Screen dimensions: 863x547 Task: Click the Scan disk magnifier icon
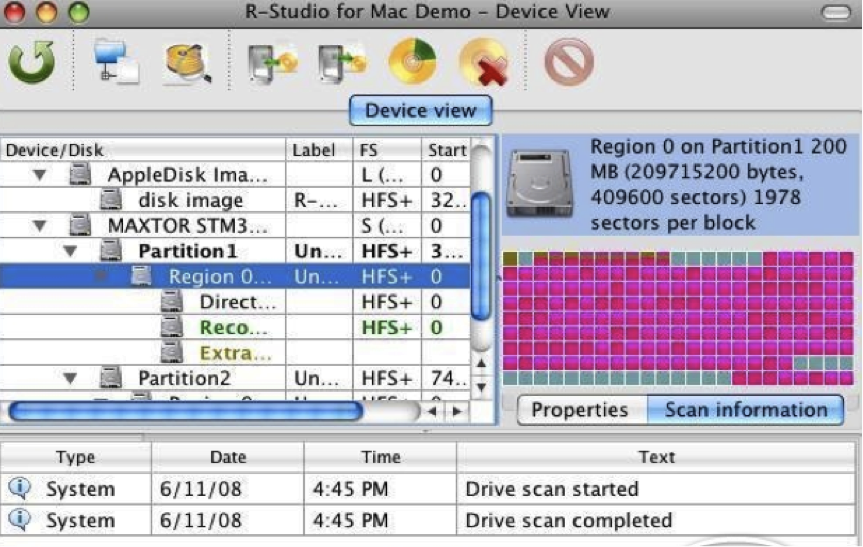[187, 63]
